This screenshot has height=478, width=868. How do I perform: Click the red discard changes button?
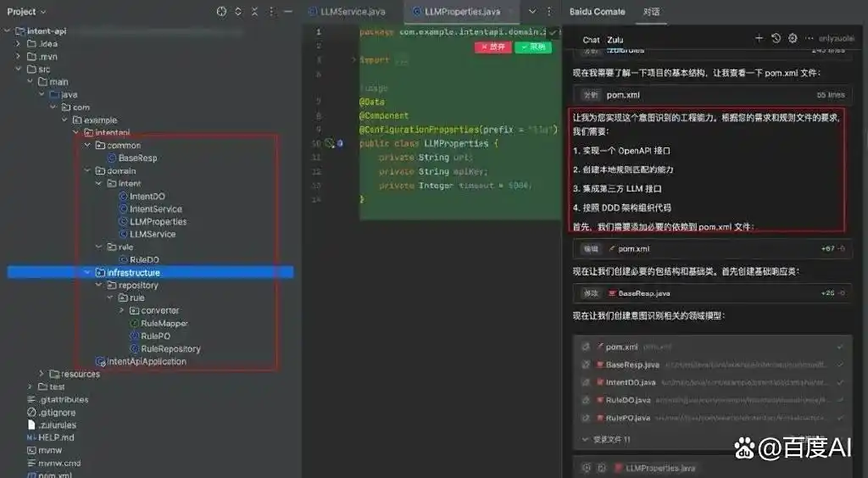coord(492,47)
